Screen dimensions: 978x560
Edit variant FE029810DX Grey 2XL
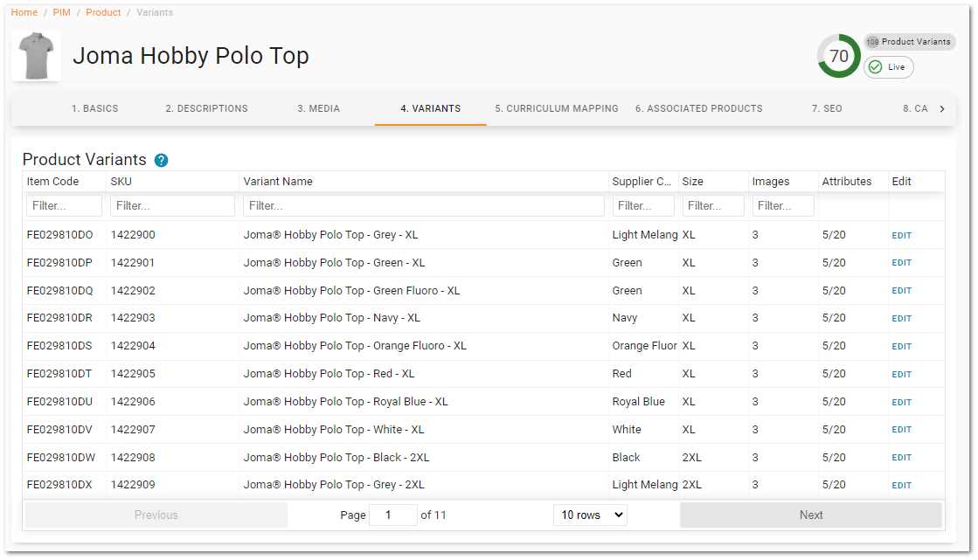point(901,485)
